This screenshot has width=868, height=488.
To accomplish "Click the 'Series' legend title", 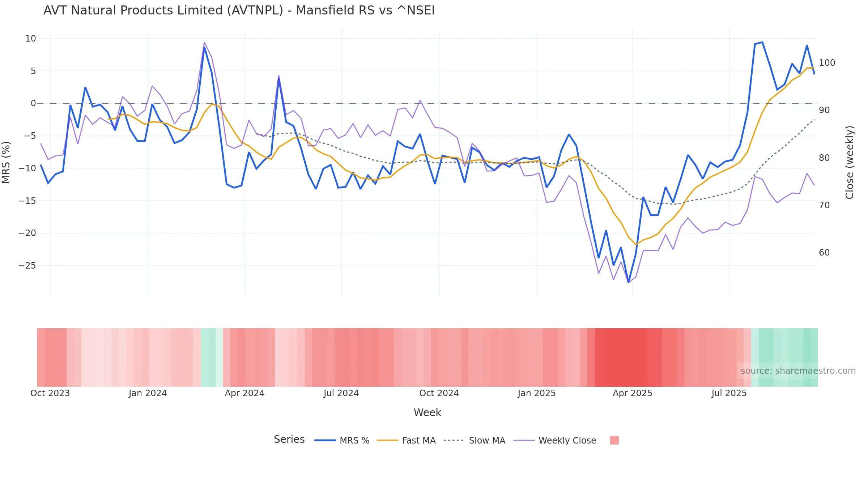I will (289, 439).
